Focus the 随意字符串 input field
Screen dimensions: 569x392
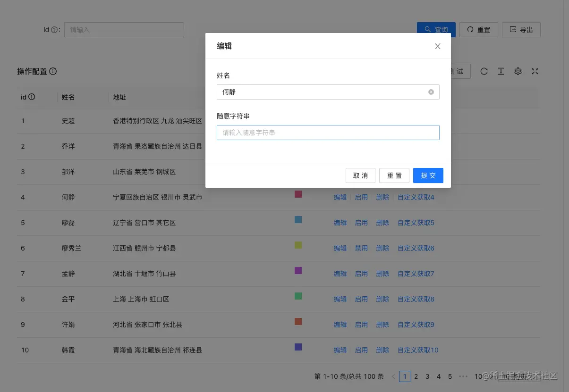(x=328, y=133)
